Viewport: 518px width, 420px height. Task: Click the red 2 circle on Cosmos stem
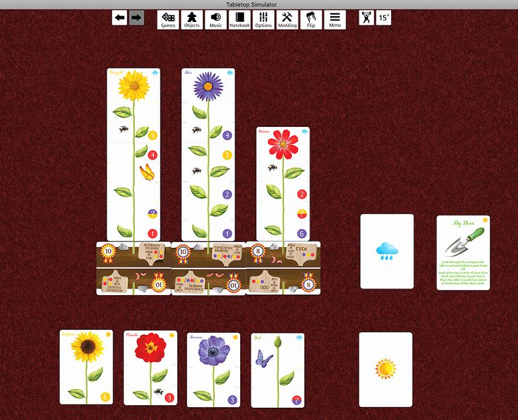click(x=302, y=194)
